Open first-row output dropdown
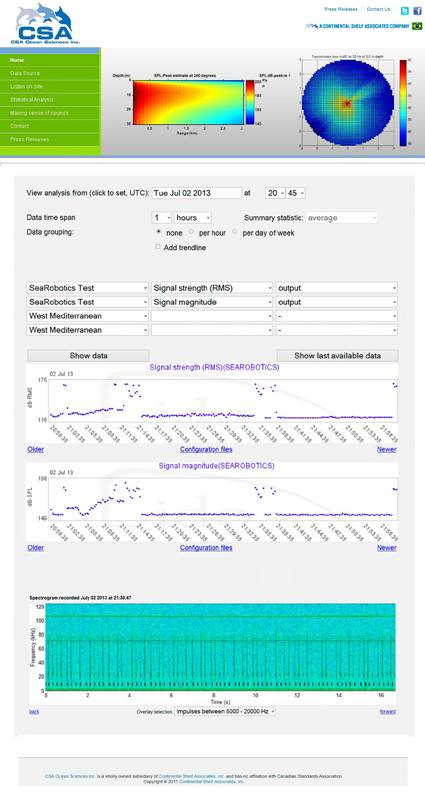This screenshot has height=794, width=425. pos(336,288)
